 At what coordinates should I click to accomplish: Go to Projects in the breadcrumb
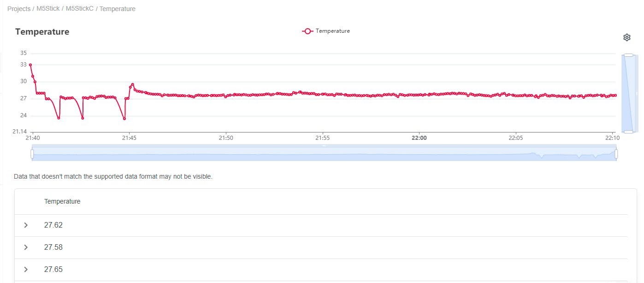(x=19, y=9)
